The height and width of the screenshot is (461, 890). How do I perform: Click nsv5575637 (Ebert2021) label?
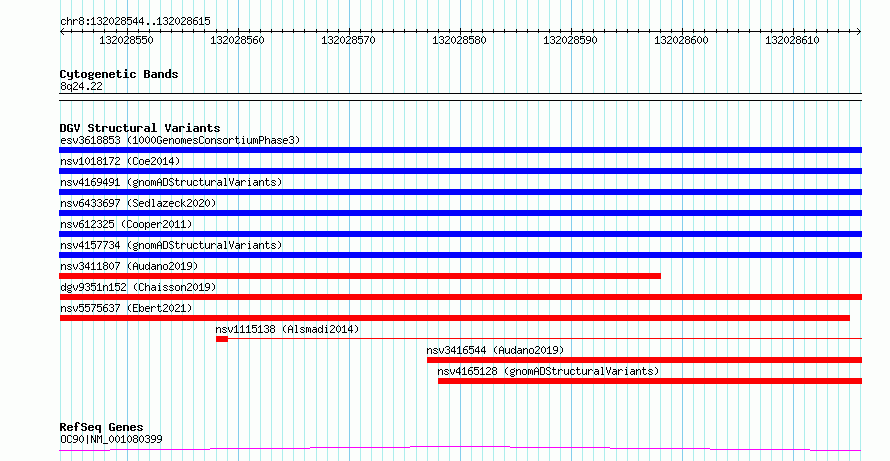[x=126, y=308]
